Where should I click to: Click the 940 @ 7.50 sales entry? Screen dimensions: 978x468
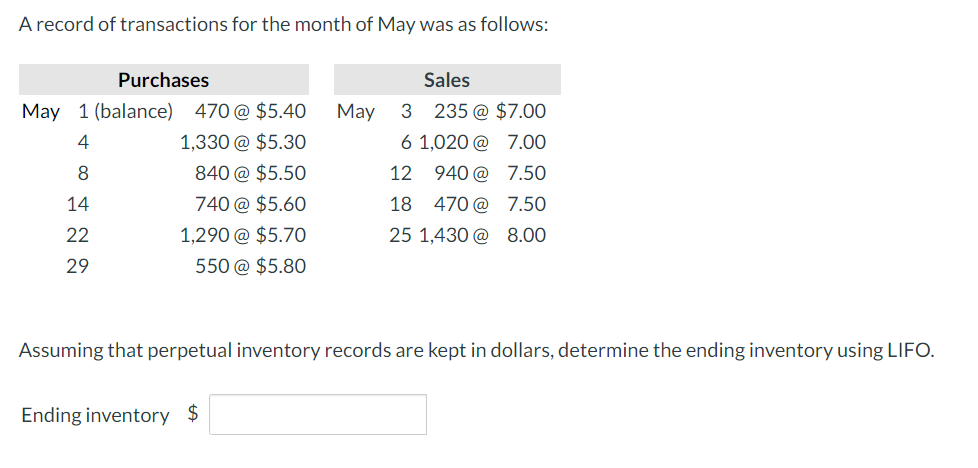pos(490,173)
